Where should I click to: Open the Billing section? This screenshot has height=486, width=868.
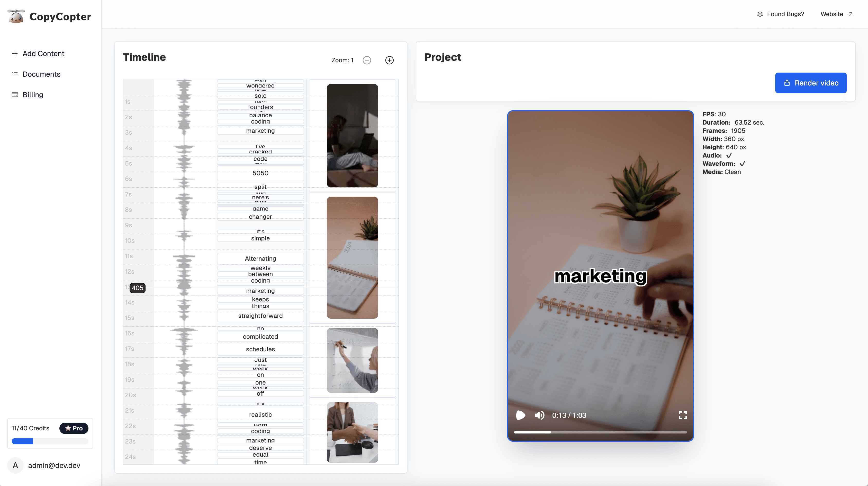[x=33, y=95]
